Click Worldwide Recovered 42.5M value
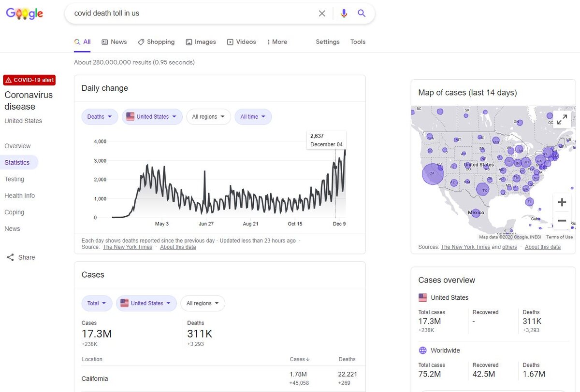580x392 pixels. [483, 374]
